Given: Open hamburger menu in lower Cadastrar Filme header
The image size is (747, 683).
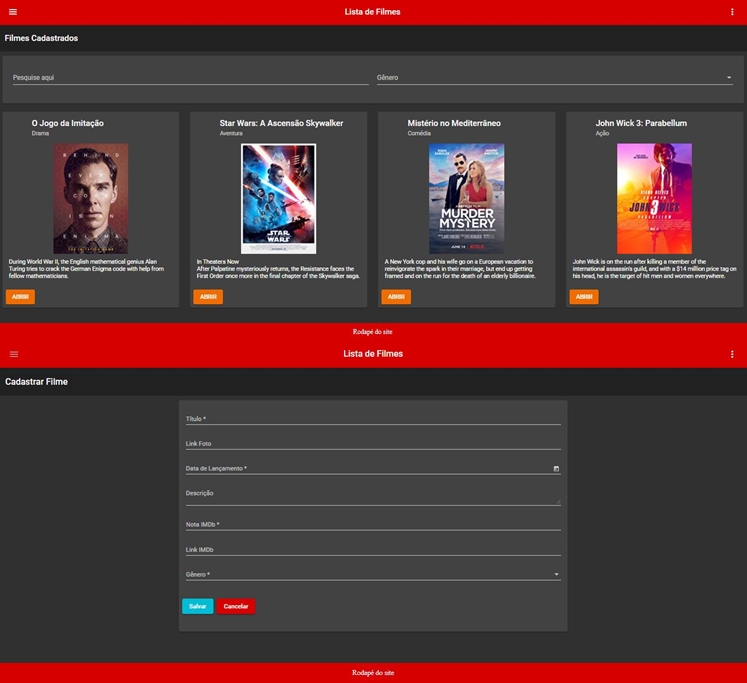Looking at the screenshot, I should click(14, 354).
